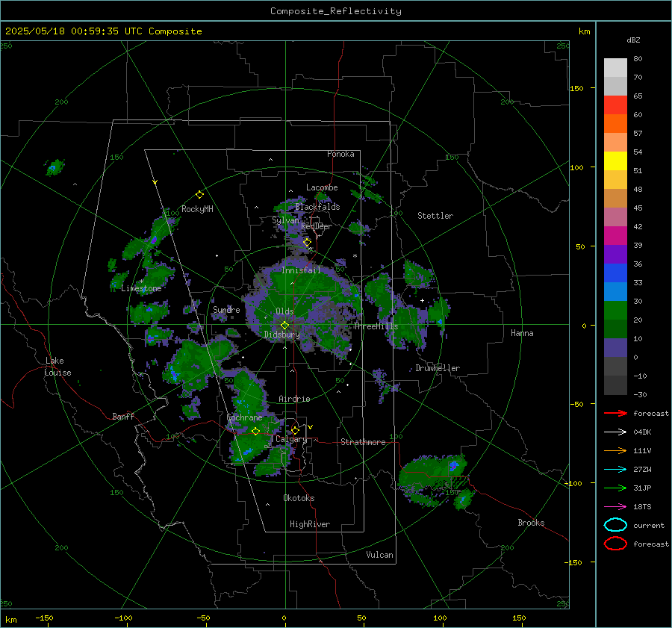This screenshot has width=672, height=628.
Task: Click the ThreeHills label
Action: point(376,326)
